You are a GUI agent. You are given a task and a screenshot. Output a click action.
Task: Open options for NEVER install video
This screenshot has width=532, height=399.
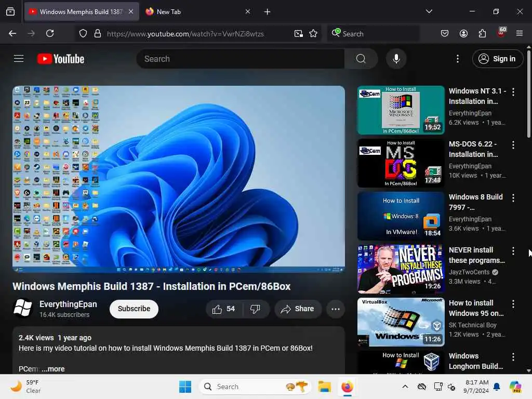(x=513, y=251)
